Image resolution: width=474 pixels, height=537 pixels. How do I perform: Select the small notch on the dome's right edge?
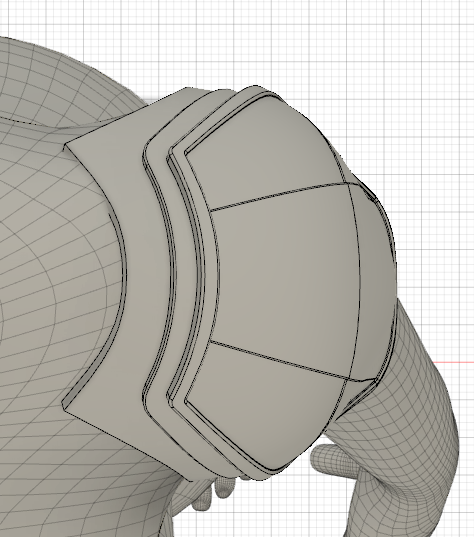click(x=371, y=196)
